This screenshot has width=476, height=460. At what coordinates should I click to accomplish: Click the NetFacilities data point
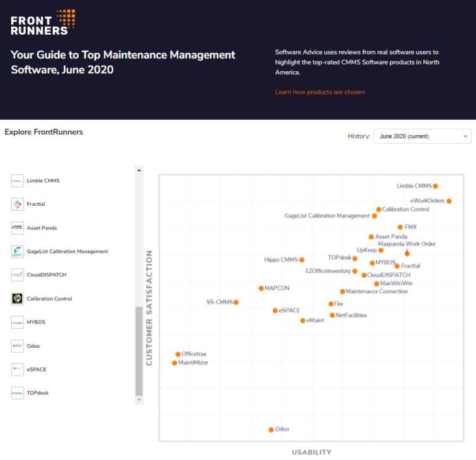pyautogui.click(x=332, y=316)
